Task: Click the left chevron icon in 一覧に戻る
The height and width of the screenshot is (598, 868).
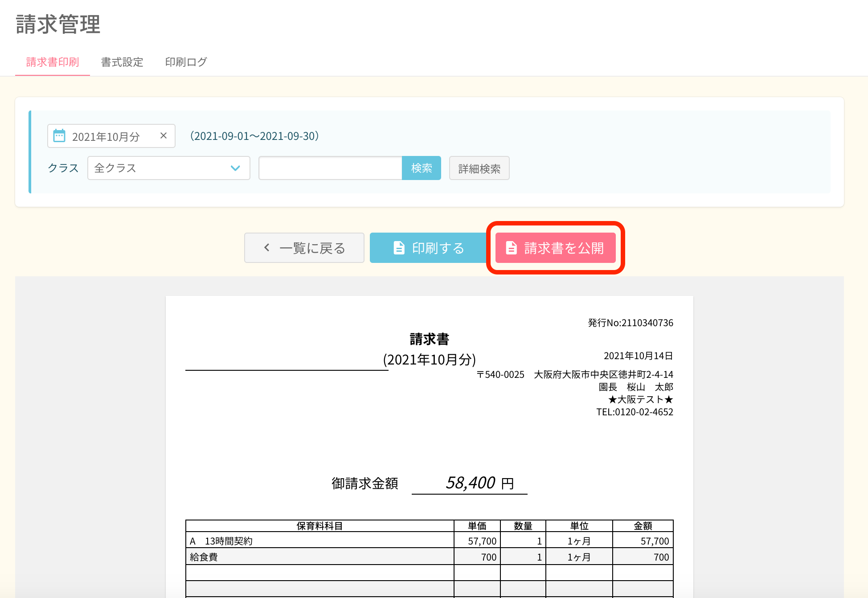Action: [266, 247]
